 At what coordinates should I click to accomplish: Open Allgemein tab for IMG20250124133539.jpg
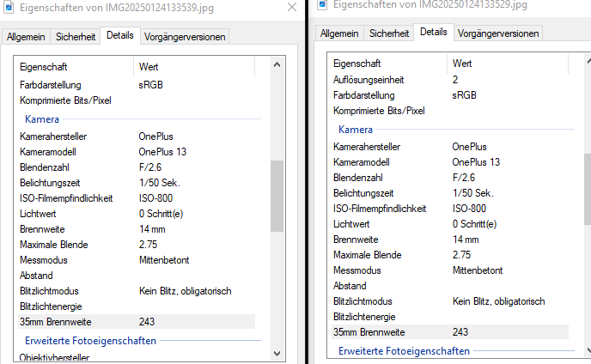pyautogui.click(x=26, y=37)
